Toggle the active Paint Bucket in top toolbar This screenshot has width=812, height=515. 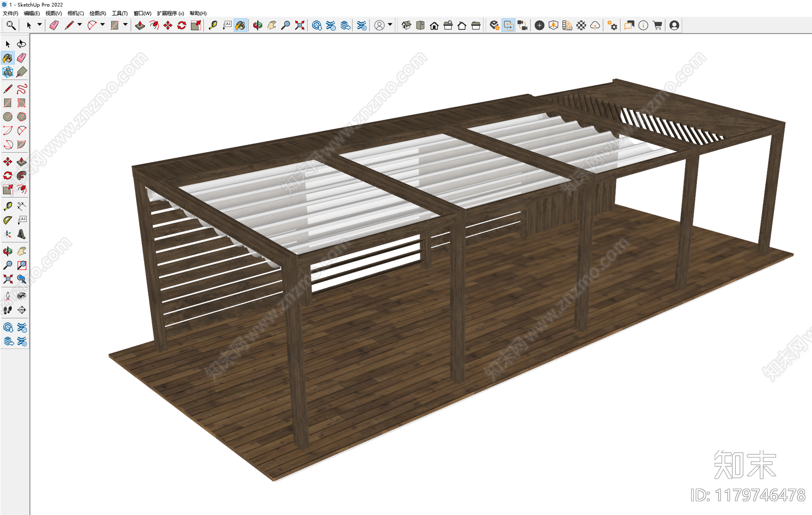[x=241, y=25]
